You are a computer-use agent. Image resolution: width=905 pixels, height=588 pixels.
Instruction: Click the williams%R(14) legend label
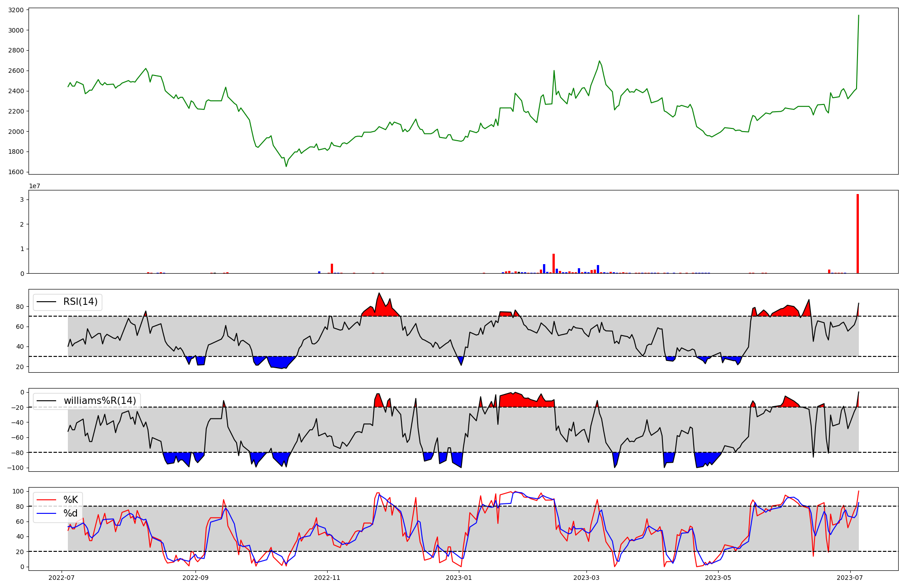(100, 401)
